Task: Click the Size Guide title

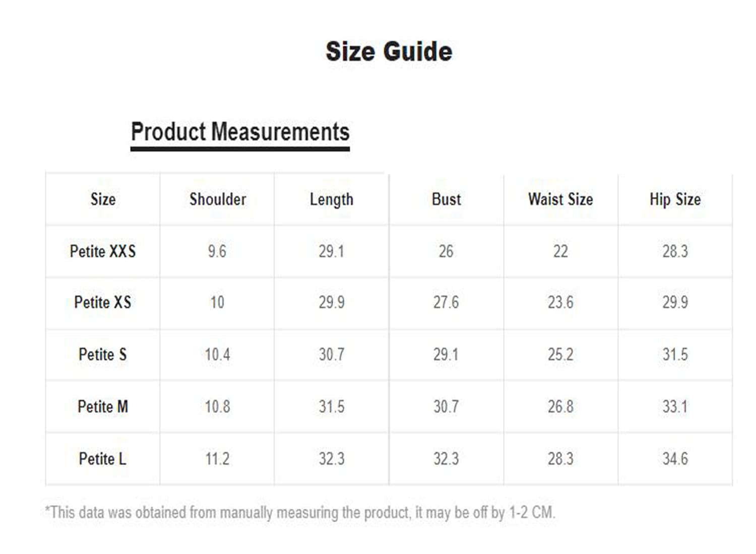Action: coord(389,52)
